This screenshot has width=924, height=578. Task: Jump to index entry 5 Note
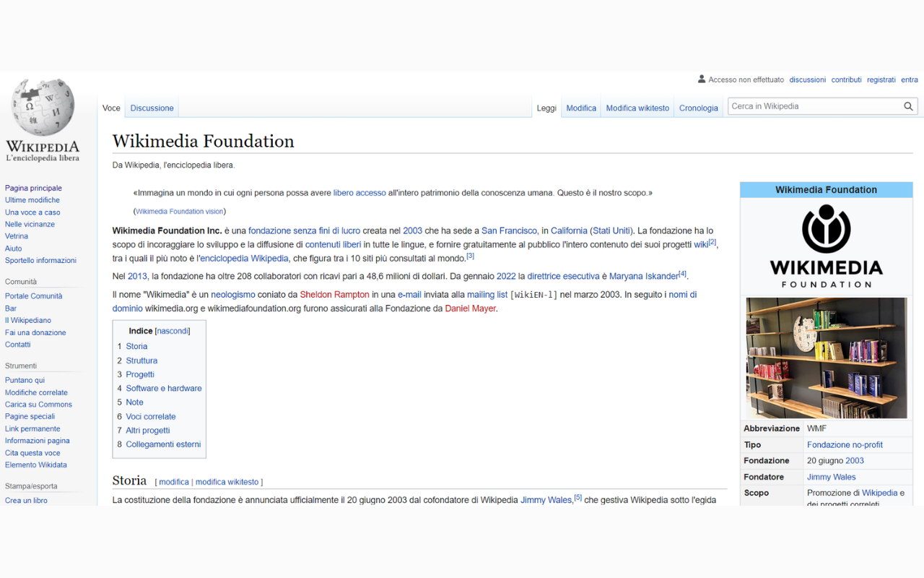pos(131,402)
